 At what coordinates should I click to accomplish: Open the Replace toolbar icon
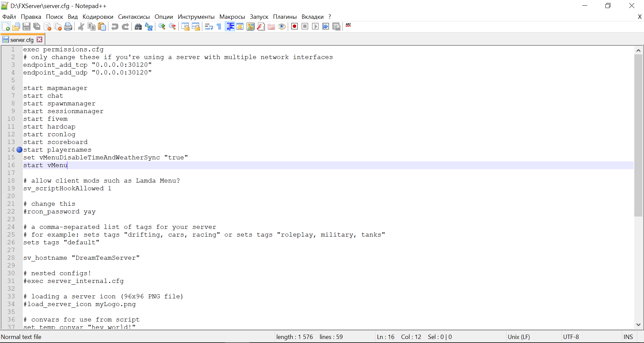pos(149,27)
